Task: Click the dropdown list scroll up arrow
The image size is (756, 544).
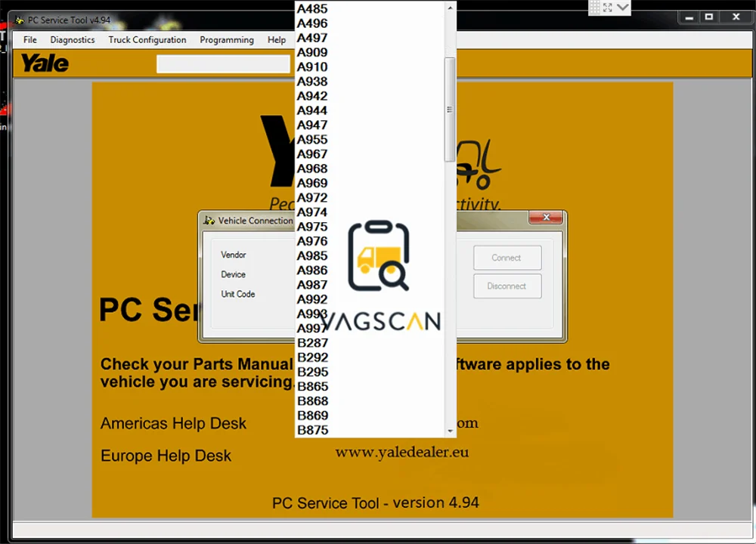Action: click(450, 8)
